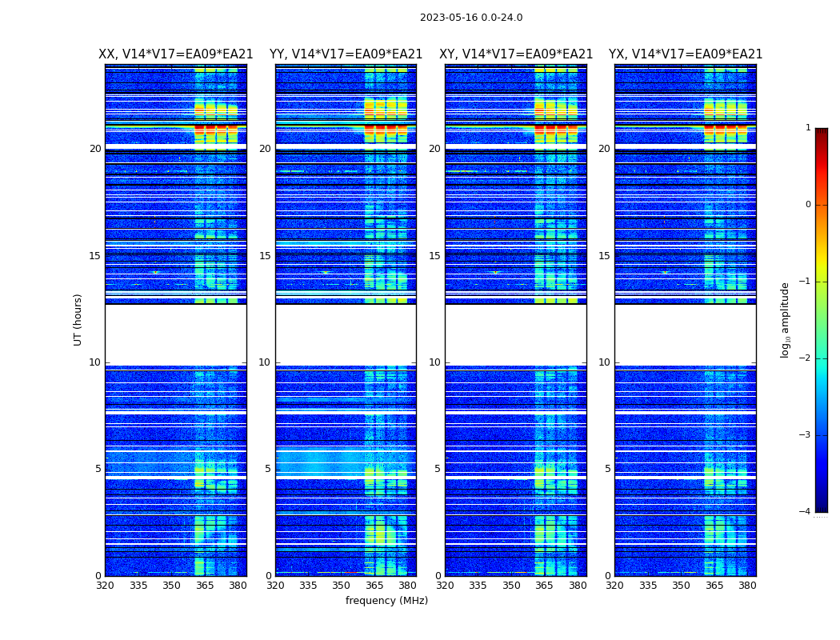Click the frequency (MHz) axis label
The width and height of the screenshot is (840, 640).
pos(386,600)
